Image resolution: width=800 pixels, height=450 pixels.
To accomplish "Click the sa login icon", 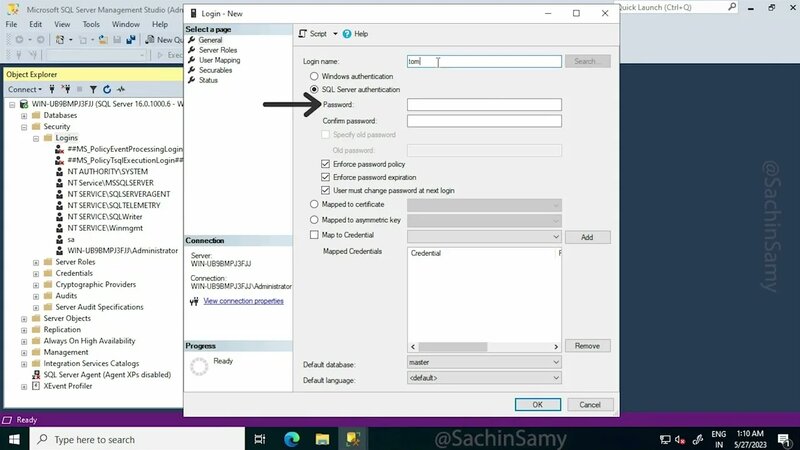I will tap(60, 239).
